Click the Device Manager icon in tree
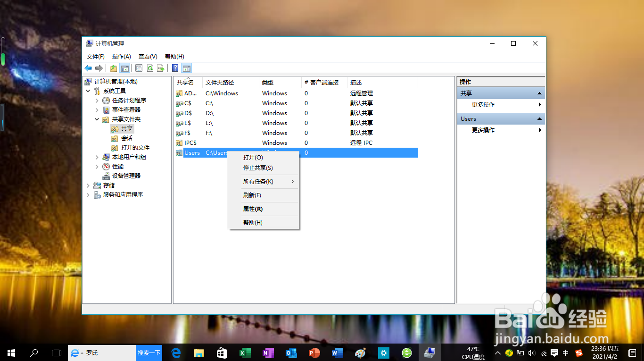Screen dimensions: 644x361 106,176
